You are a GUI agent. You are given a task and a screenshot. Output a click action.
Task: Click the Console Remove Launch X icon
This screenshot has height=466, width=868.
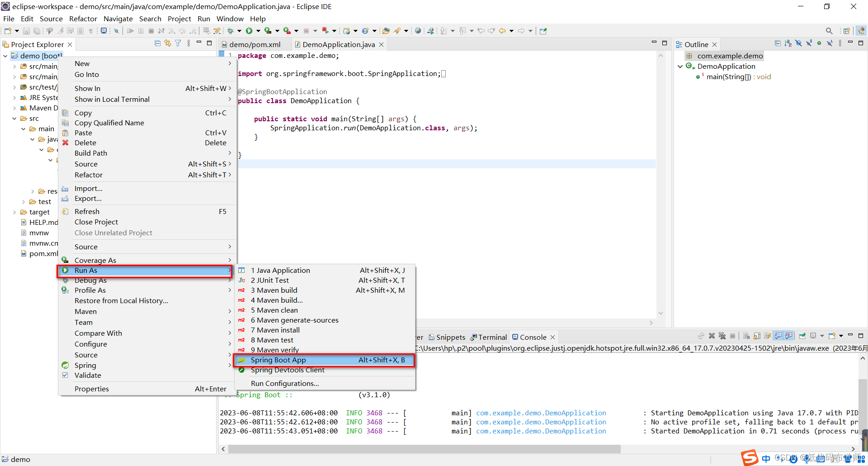712,336
